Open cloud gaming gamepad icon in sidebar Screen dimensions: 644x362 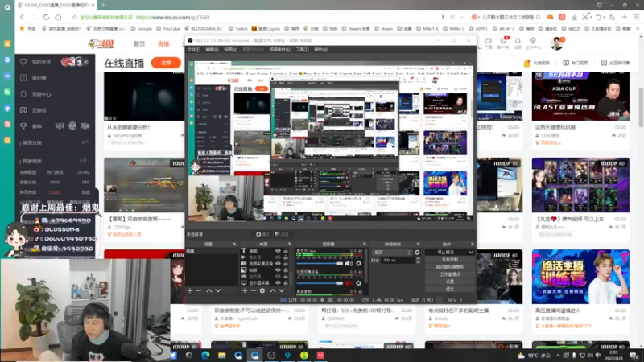[x=23, y=110]
